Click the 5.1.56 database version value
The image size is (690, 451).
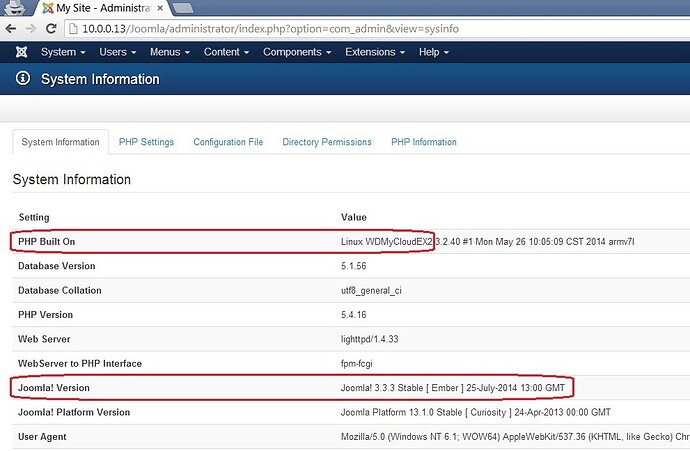tap(353, 266)
